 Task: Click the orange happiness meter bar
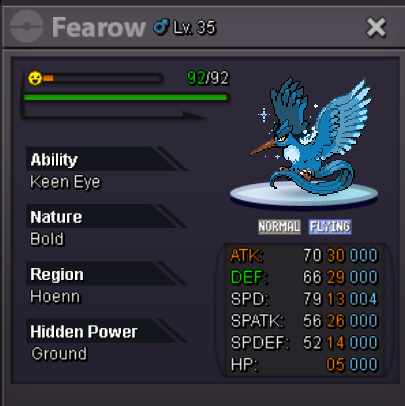pos(102,78)
